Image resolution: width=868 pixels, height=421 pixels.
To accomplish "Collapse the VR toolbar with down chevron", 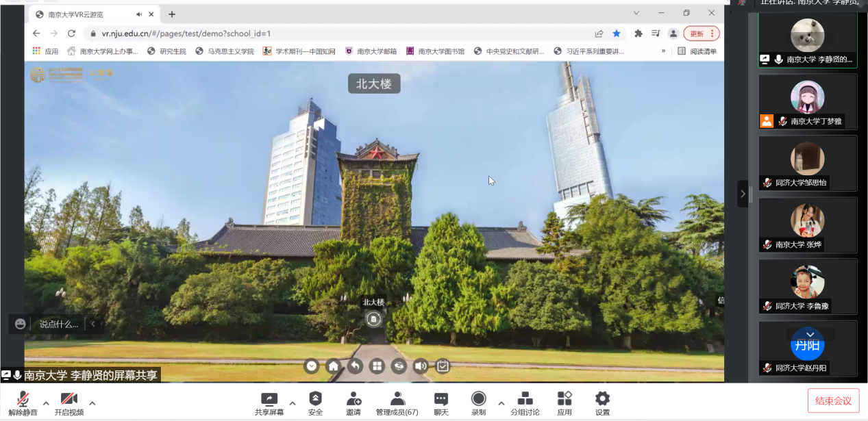I will pyautogui.click(x=312, y=366).
